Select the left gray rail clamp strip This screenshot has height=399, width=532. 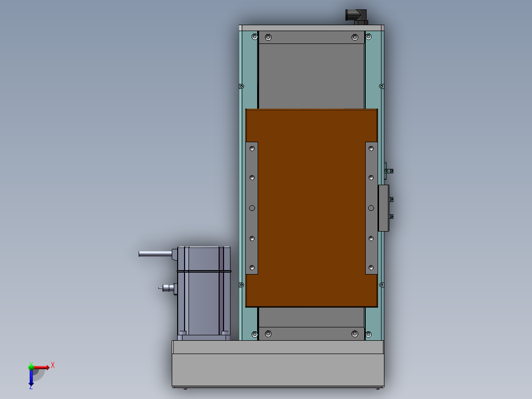click(252, 208)
